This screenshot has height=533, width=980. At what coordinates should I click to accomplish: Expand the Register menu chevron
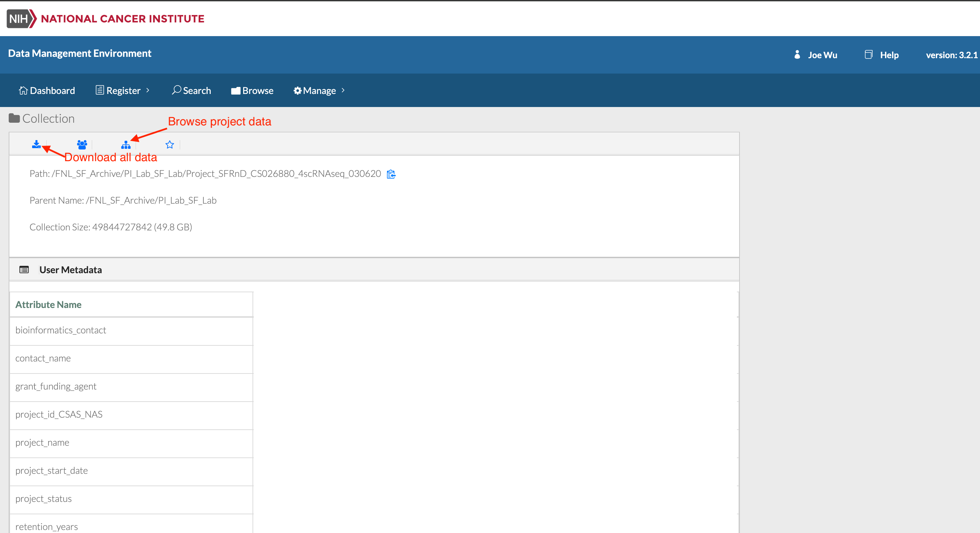tap(148, 90)
